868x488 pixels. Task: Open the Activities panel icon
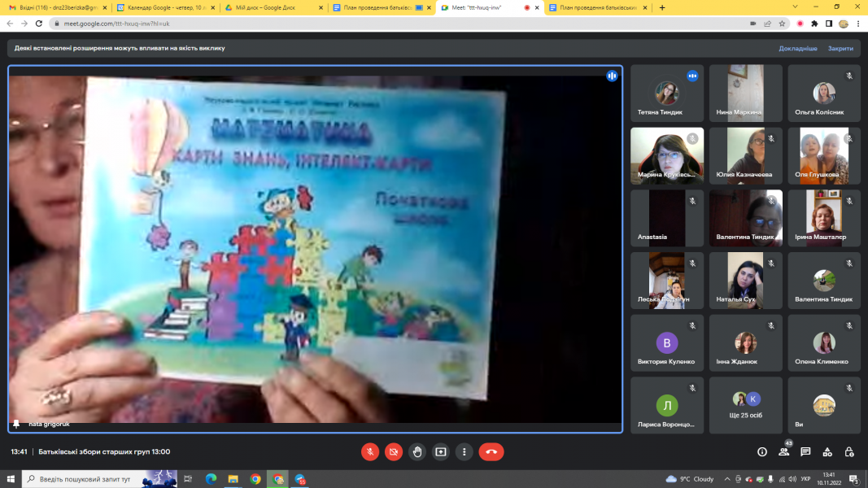coord(827,451)
